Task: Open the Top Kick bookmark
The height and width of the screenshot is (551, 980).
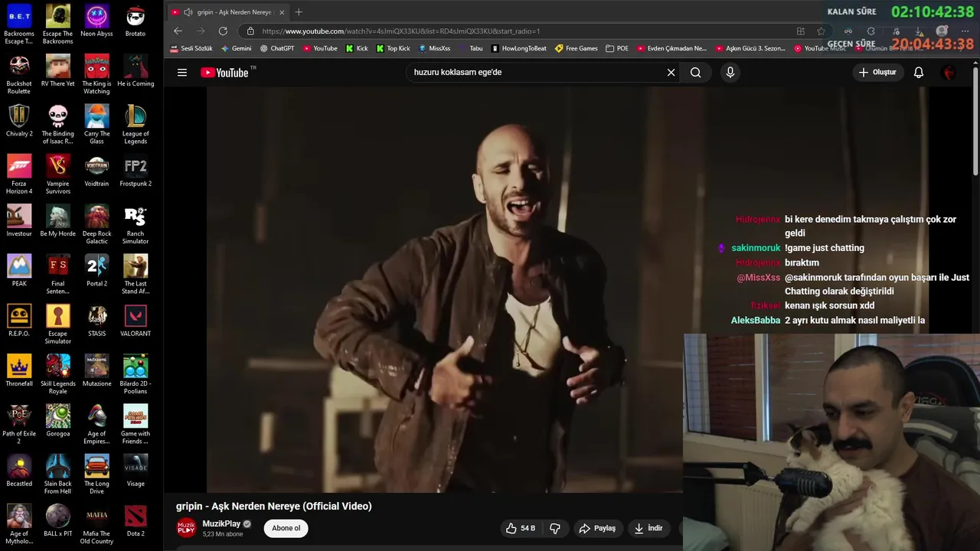Action: click(x=393, y=48)
